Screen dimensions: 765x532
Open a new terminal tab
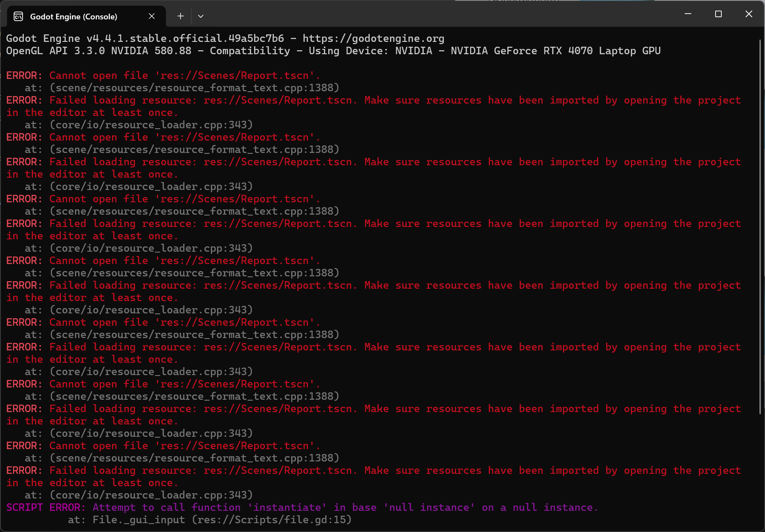click(180, 16)
